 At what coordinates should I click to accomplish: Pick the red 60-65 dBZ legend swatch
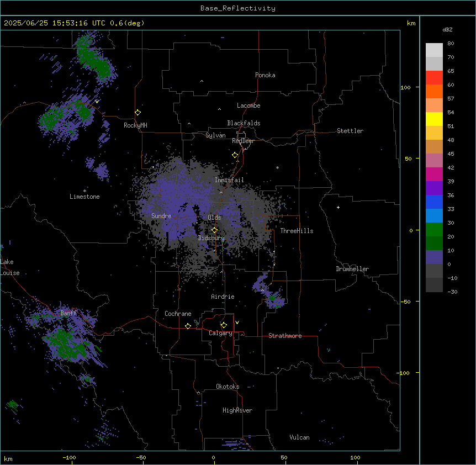coord(434,78)
